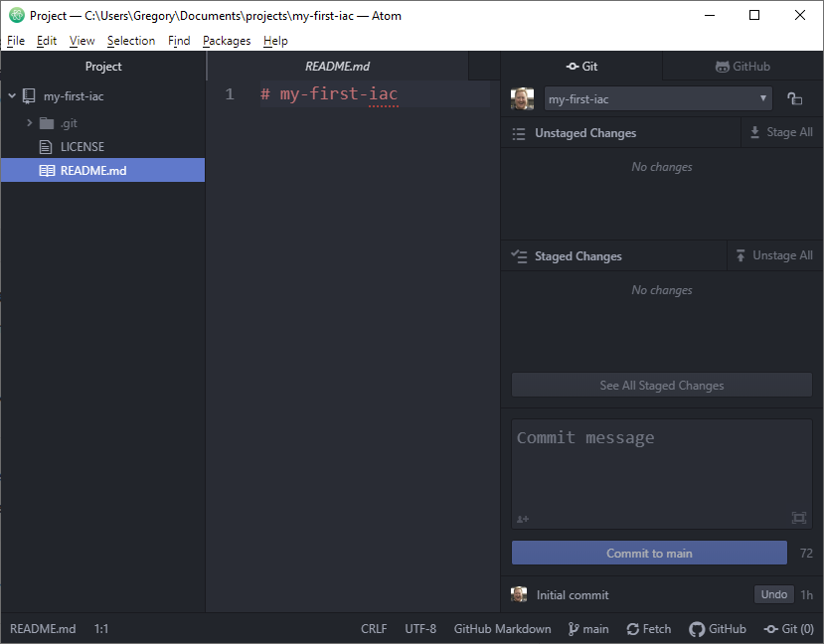Click the add co-authors icon in commit box
The height and width of the screenshot is (644, 824).
tap(523, 519)
